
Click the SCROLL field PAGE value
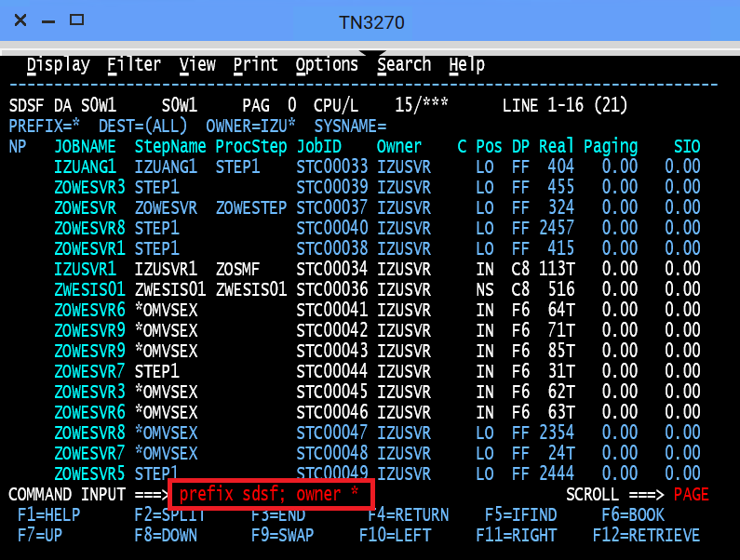point(691,494)
